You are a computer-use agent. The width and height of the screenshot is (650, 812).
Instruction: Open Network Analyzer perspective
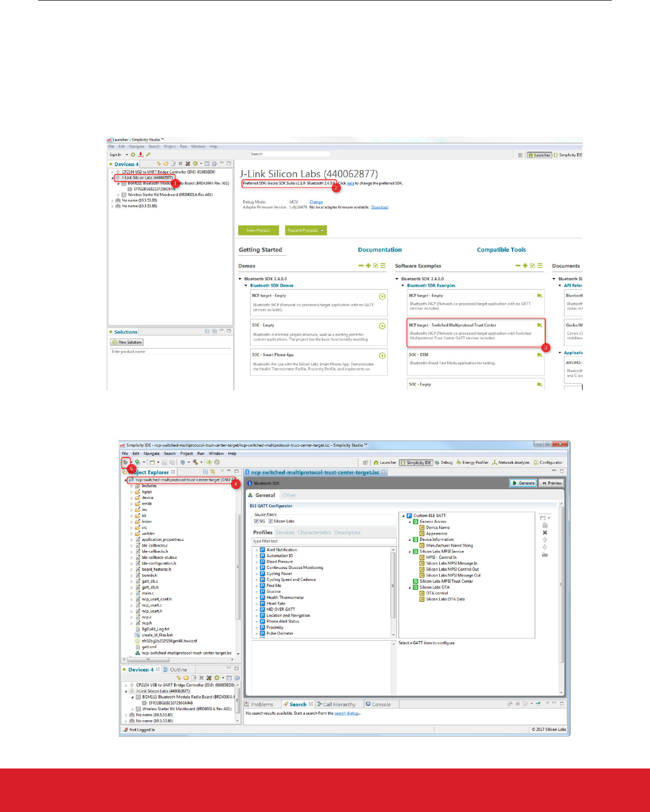510,462
